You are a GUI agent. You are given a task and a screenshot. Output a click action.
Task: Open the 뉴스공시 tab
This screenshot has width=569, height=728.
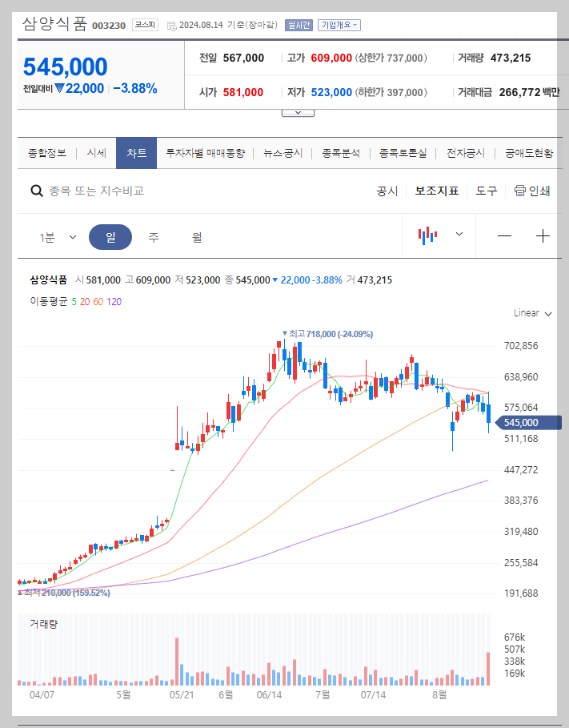pyautogui.click(x=279, y=152)
